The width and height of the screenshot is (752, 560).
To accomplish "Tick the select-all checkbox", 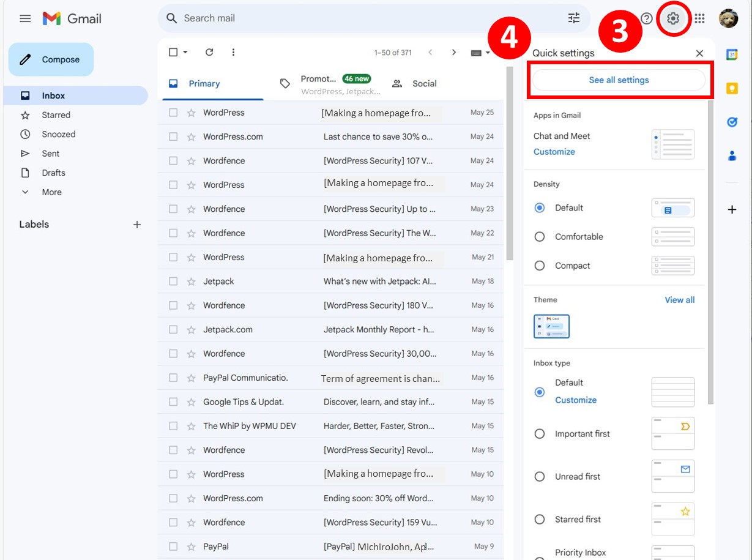I will 173,53.
